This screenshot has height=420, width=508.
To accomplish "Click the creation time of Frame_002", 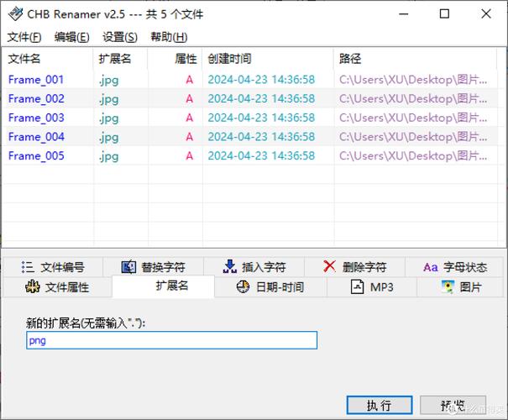I will tap(261, 98).
